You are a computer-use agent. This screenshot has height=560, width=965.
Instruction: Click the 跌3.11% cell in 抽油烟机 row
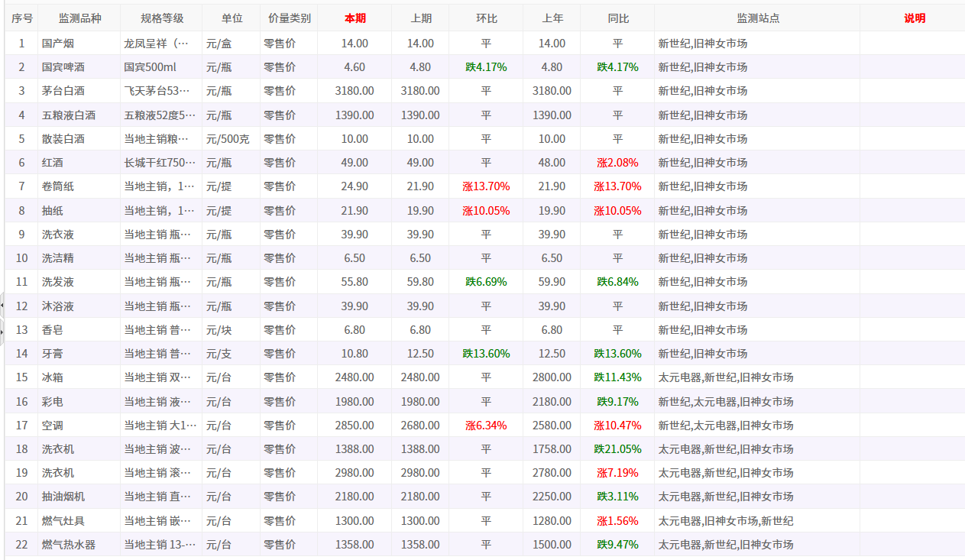617,497
